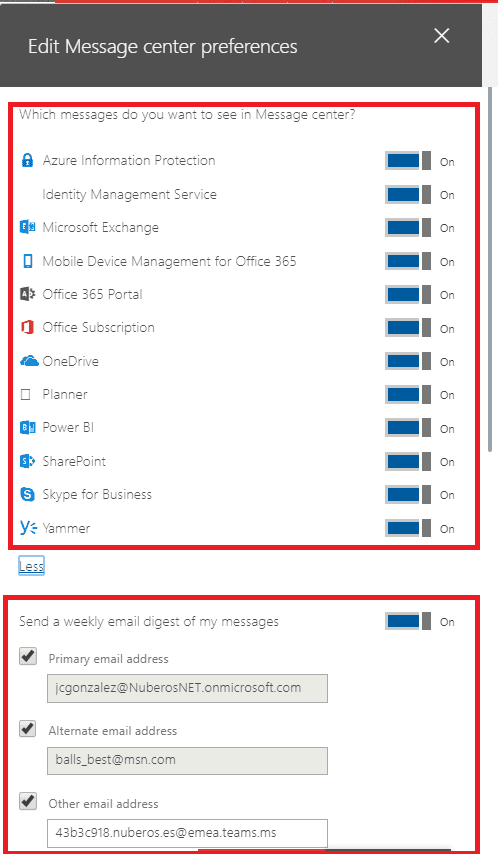Uncheck the Other email address checkbox
The width and height of the screenshot is (498, 854).
click(28, 801)
